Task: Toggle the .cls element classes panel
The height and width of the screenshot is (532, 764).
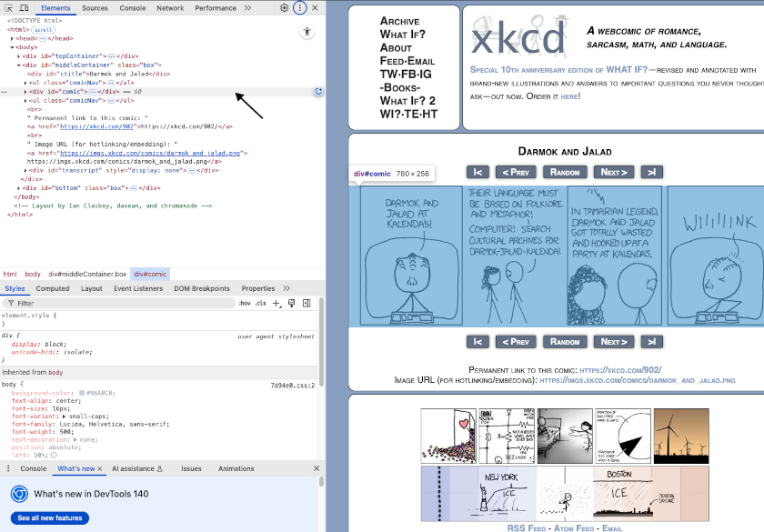Action: [260, 303]
